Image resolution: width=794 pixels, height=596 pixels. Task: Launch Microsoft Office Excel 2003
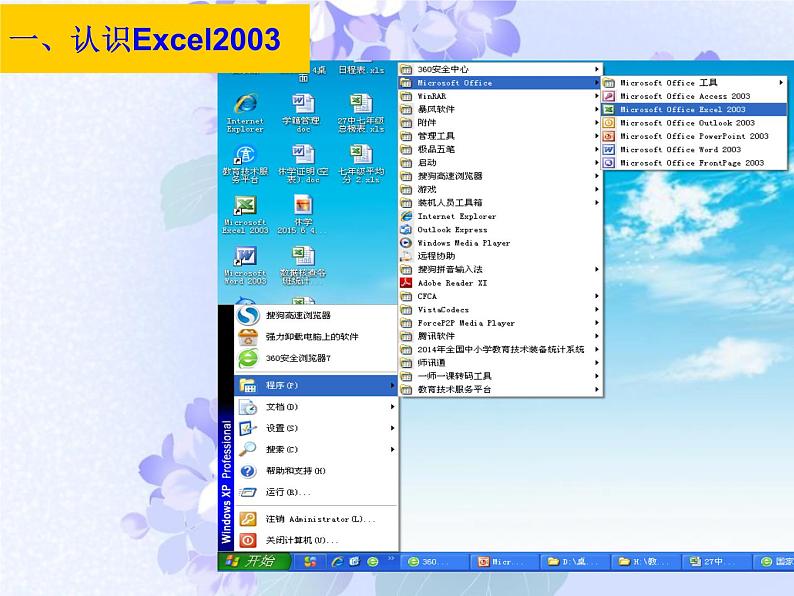point(694,109)
